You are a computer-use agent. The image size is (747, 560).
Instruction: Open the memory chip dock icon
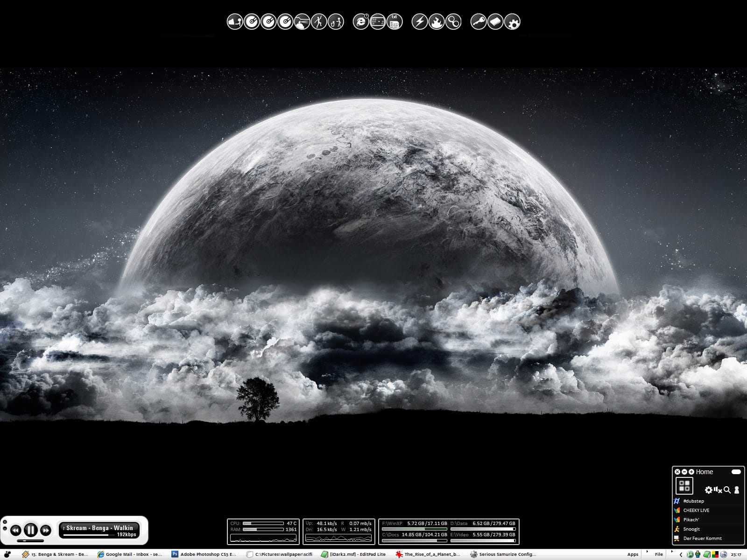pos(495,21)
